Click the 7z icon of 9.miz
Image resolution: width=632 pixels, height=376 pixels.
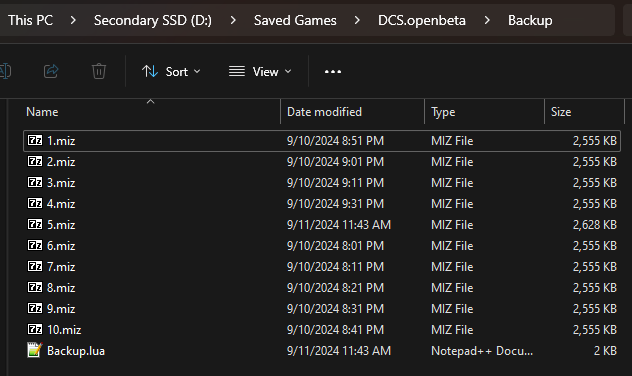(35, 308)
